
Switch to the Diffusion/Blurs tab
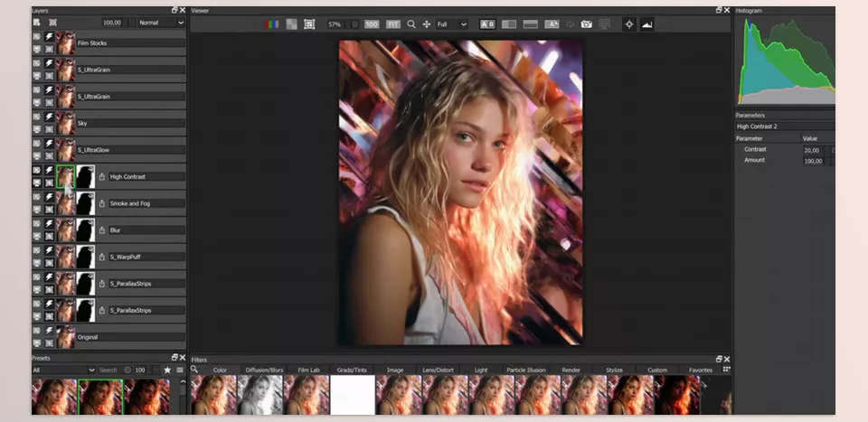point(264,370)
